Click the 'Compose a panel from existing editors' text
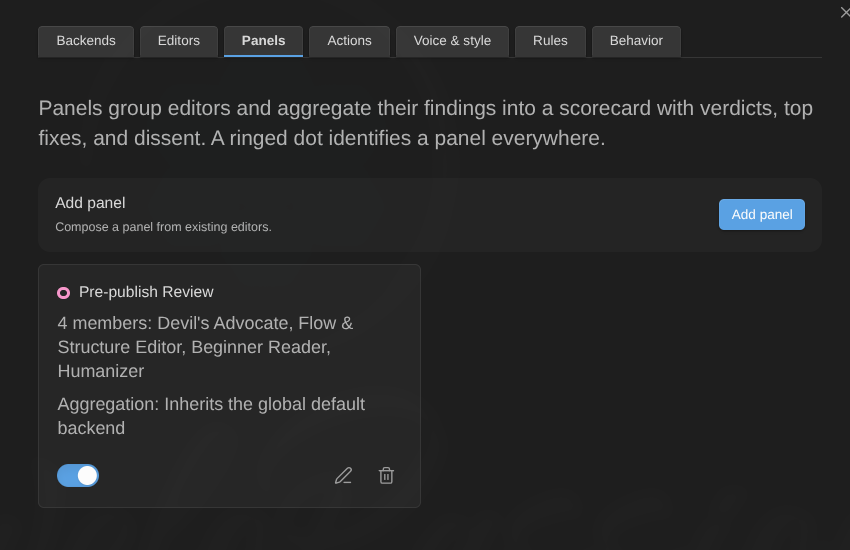Screen dimensions: 850x550 point(163,227)
